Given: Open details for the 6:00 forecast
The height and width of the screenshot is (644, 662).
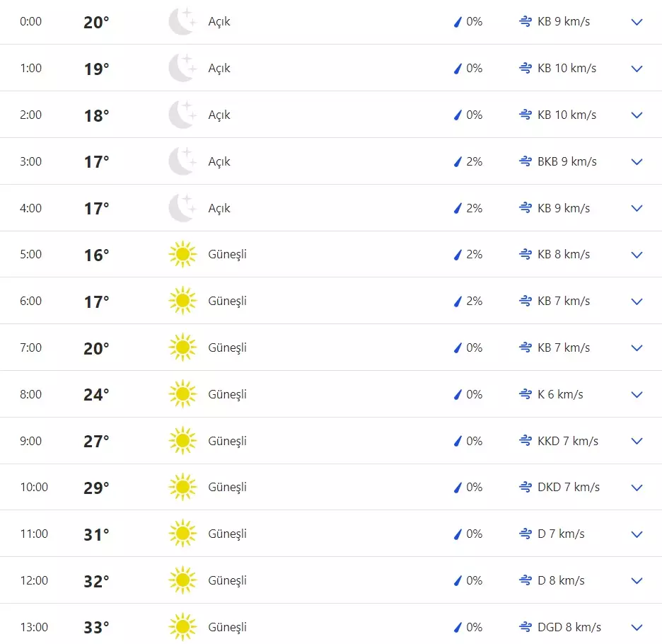Looking at the screenshot, I should (x=637, y=301).
